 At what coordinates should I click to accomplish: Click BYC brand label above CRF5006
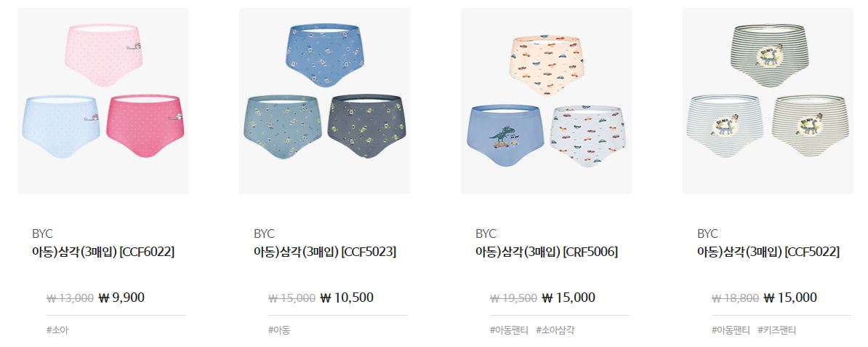tap(486, 234)
